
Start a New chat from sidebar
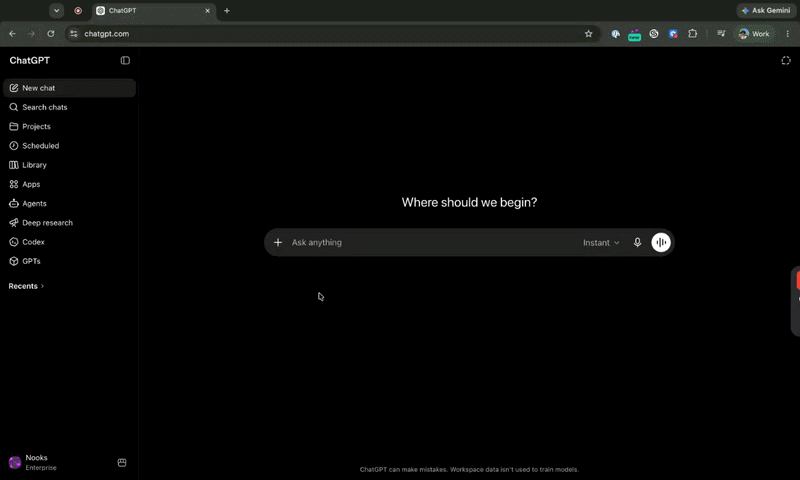tap(69, 88)
